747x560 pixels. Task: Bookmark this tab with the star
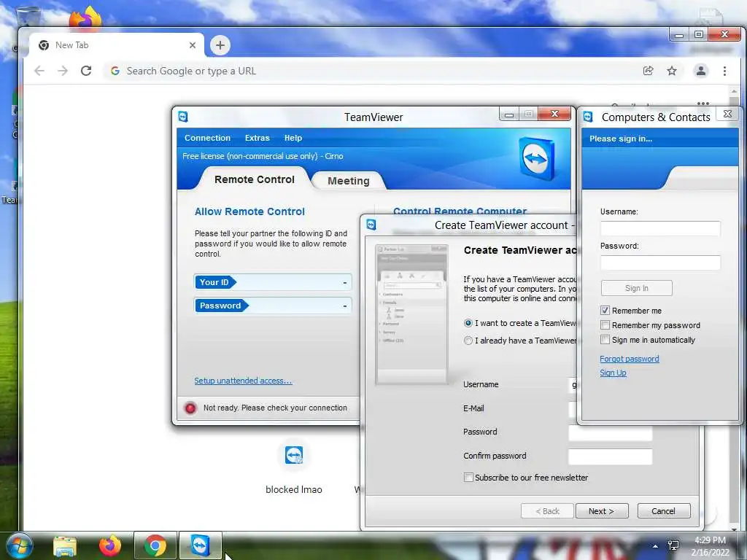672,71
